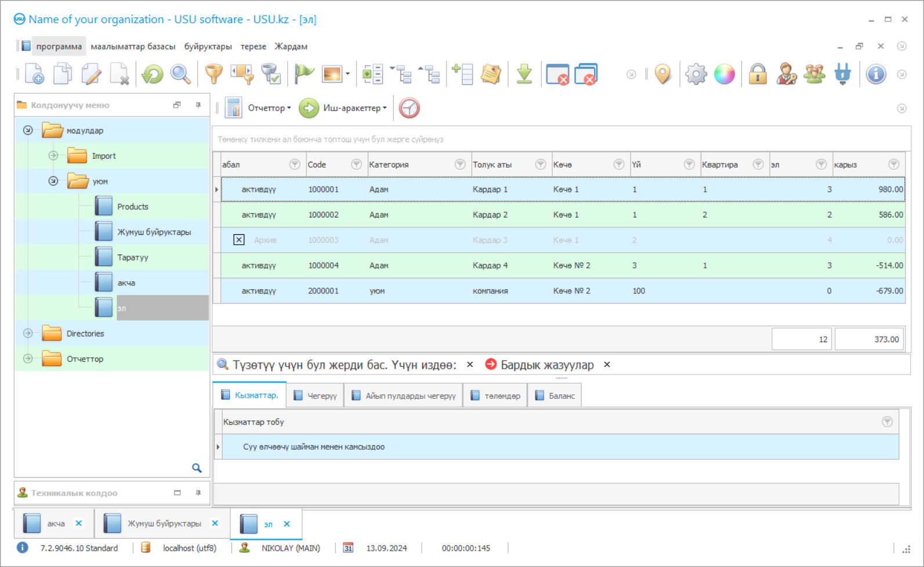Click the blue plug connection icon
Screen dimensions: 924x567
(843, 74)
